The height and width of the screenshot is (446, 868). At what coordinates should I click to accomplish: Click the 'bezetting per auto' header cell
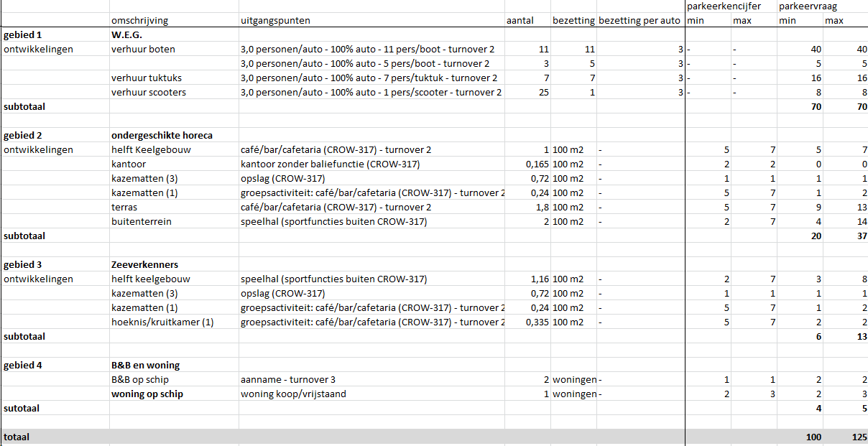(639, 21)
